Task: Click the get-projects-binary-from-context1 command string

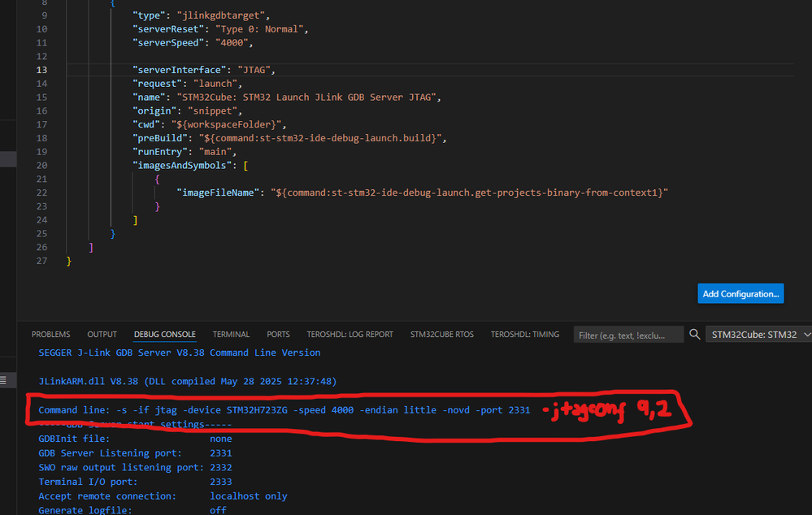Action: click(x=469, y=193)
